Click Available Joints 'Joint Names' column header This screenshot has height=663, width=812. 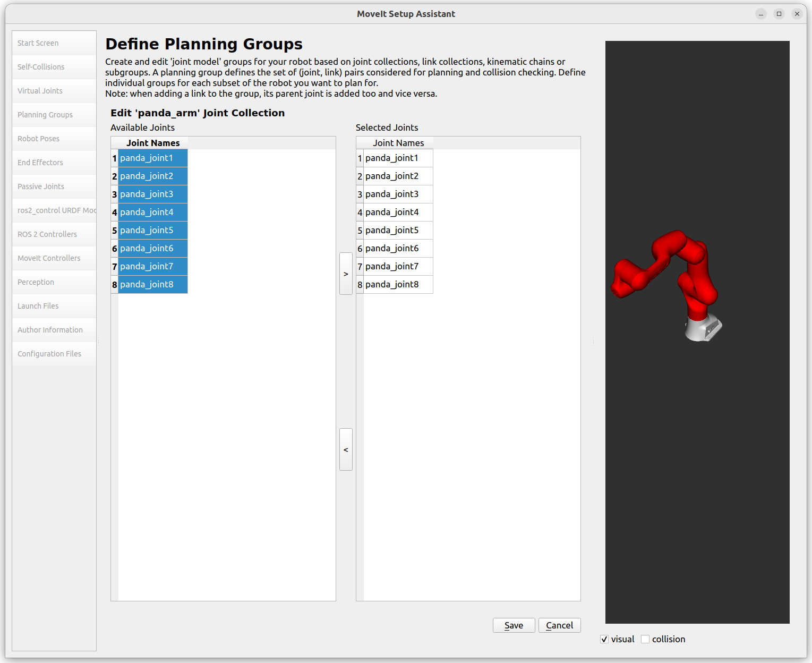pos(153,143)
